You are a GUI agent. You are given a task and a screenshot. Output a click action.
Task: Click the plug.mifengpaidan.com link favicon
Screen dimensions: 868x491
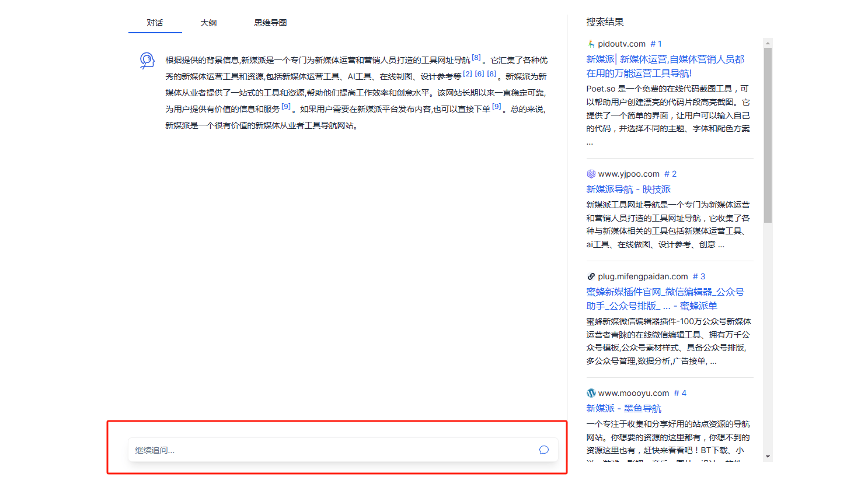(x=591, y=276)
